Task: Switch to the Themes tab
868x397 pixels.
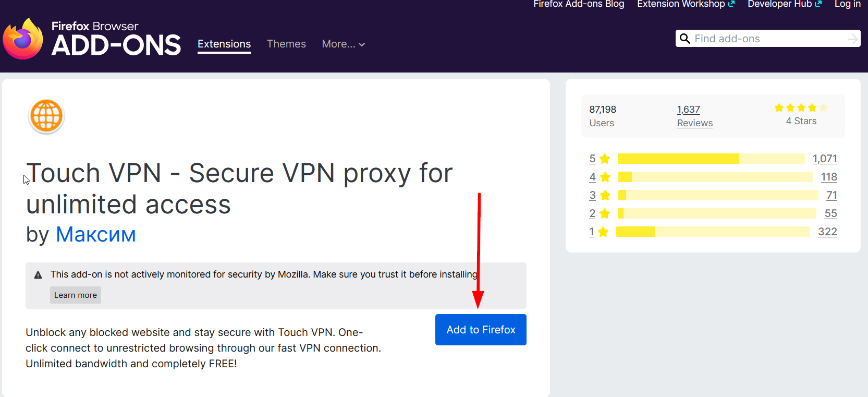Action: point(286,44)
